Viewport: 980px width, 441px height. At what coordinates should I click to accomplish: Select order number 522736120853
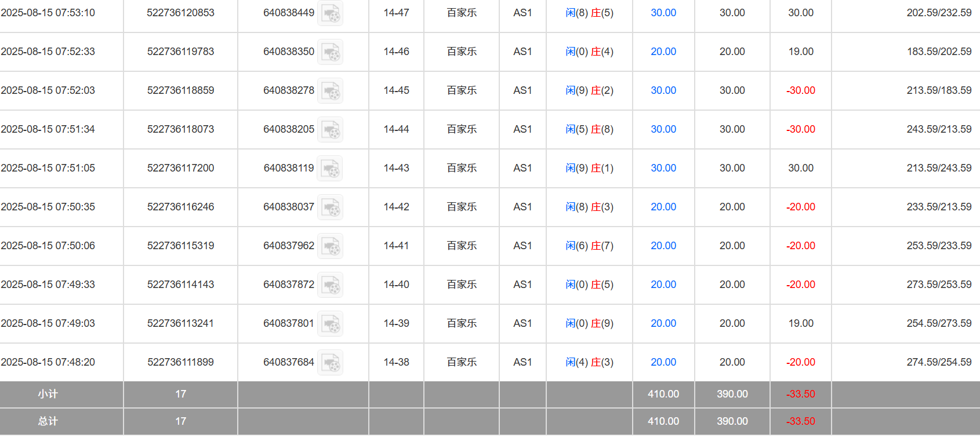[180, 13]
